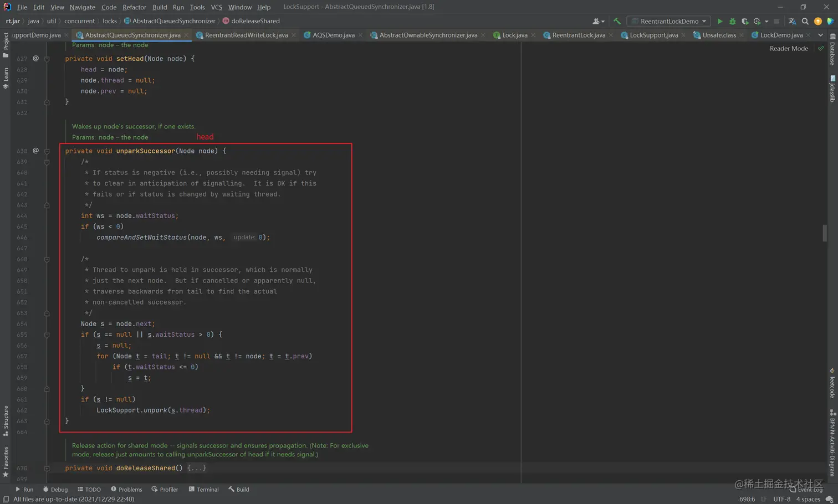
Task: Change file encoding UTF-8 in status bar
Action: (781, 499)
